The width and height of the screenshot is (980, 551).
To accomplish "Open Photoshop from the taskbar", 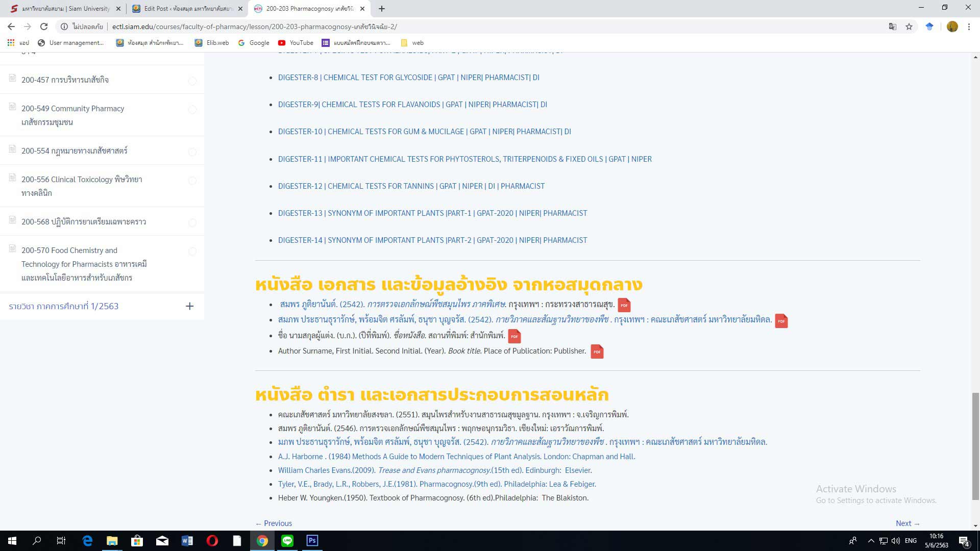I will tap(312, 541).
